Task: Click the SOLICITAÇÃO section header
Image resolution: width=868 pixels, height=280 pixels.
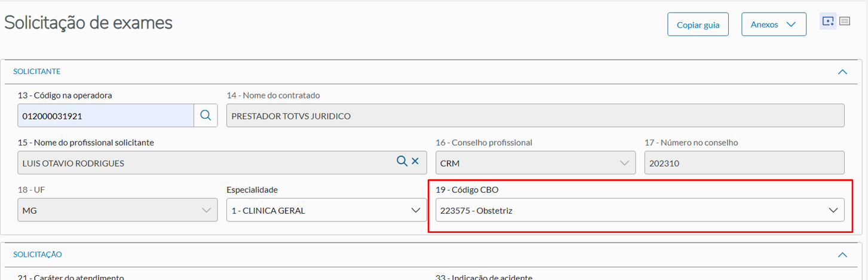Action: click(38, 254)
